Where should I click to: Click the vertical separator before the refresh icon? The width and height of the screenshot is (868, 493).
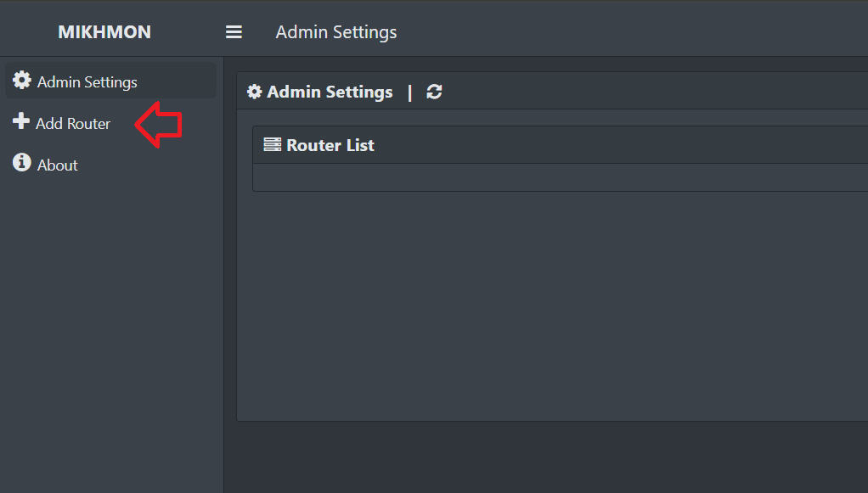click(x=409, y=92)
